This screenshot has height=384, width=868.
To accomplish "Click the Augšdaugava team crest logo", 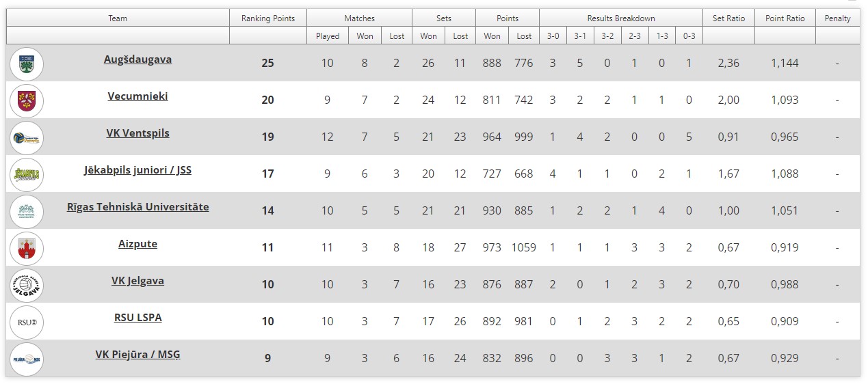I will tap(27, 64).
